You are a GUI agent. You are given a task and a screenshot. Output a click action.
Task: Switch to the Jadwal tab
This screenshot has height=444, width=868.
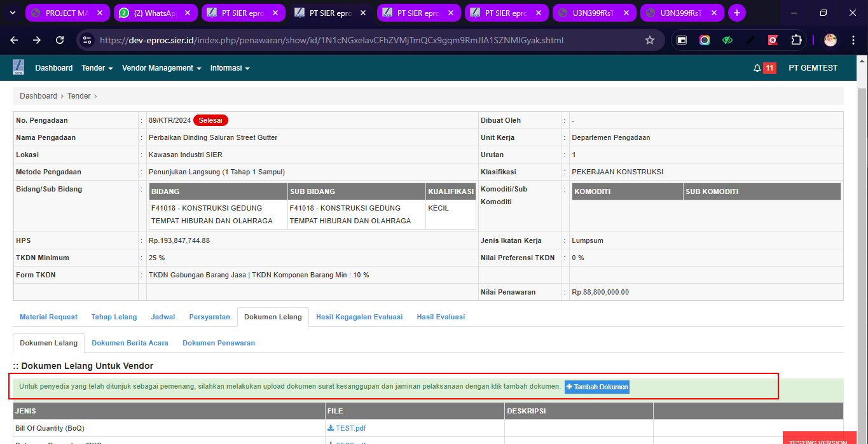163,317
